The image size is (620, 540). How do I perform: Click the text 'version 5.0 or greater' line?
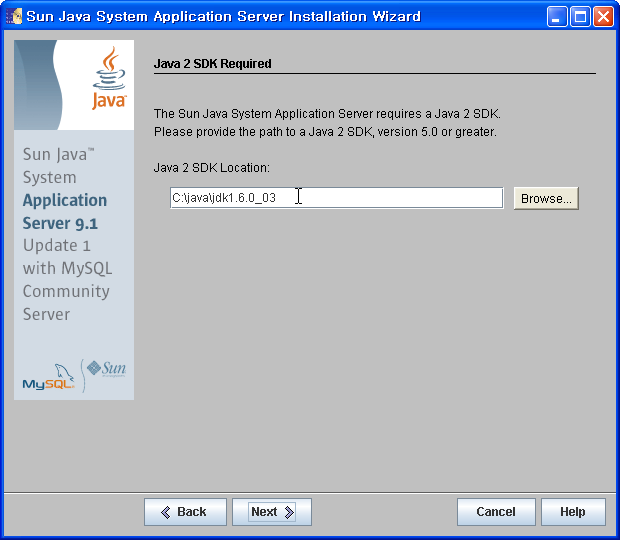[325, 132]
